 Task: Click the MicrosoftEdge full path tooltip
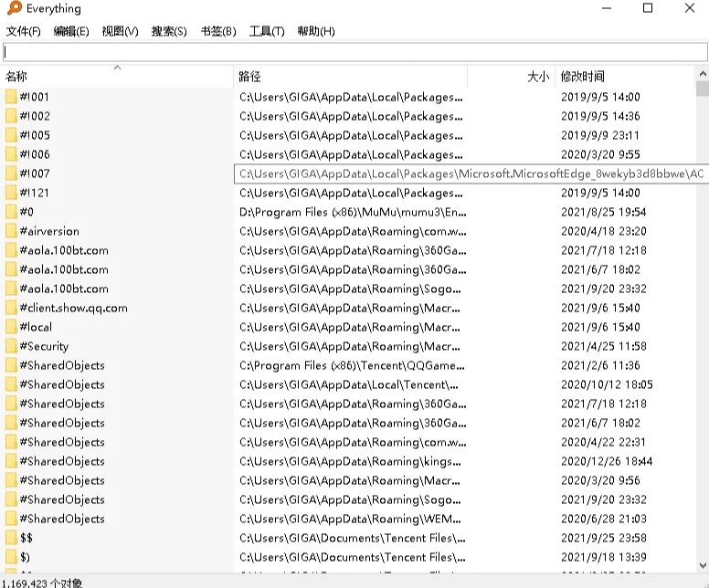pos(471,174)
